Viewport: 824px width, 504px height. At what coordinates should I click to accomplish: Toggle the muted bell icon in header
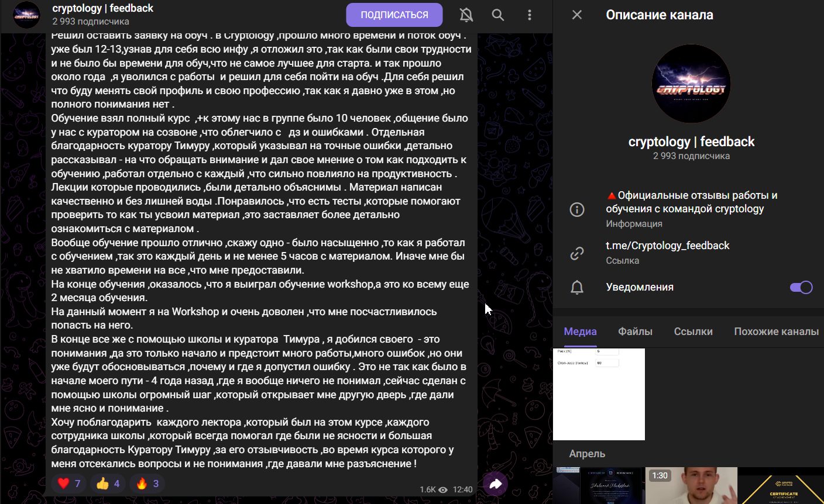point(466,15)
